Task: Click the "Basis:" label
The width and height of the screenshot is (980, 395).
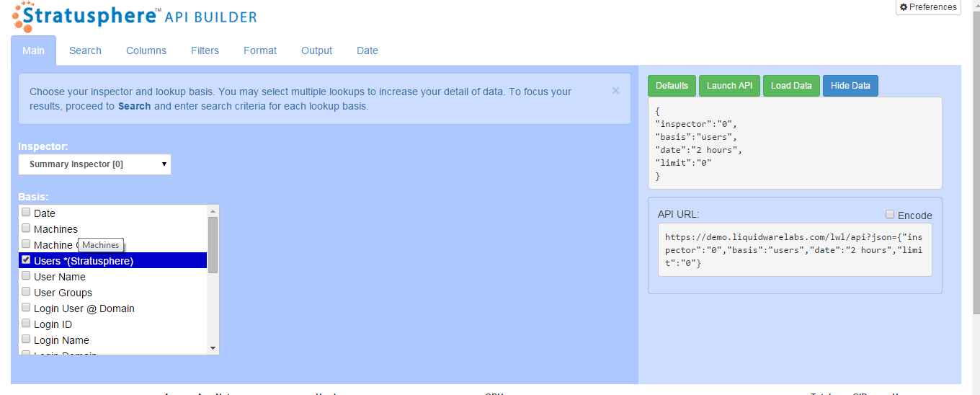Action: (33, 197)
